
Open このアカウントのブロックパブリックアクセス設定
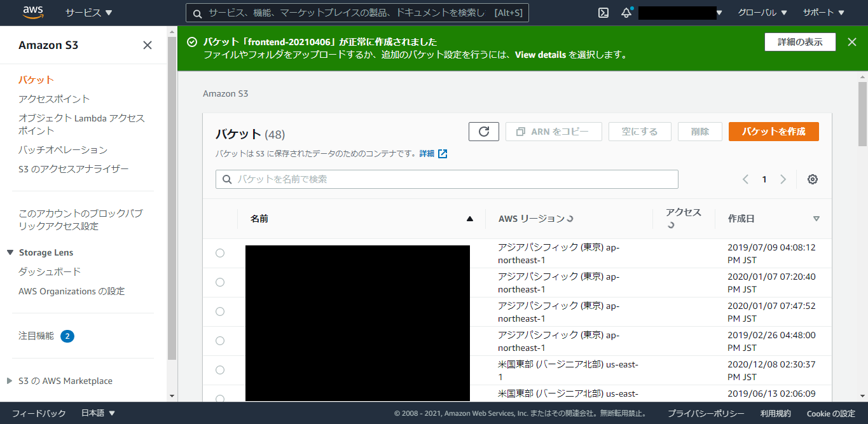tap(80, 219)
